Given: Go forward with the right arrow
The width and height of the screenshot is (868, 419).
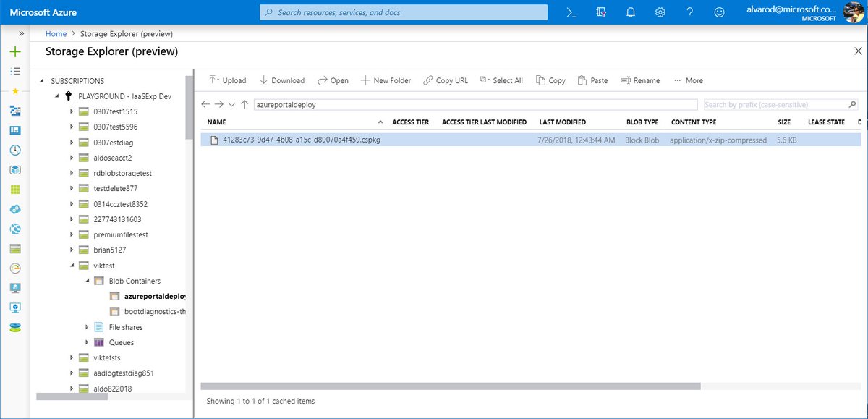Looking at the screenshot, I should tap(219, 104).
